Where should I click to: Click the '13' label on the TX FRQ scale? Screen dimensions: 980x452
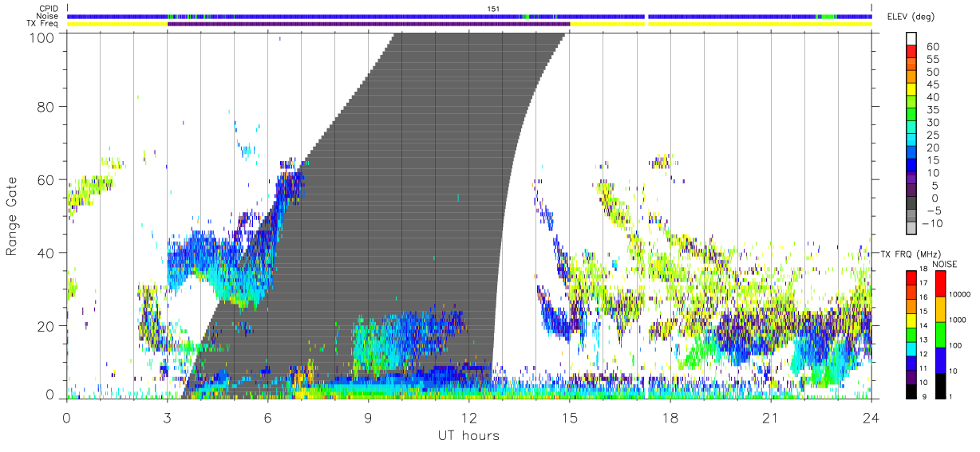click(923, 340)
